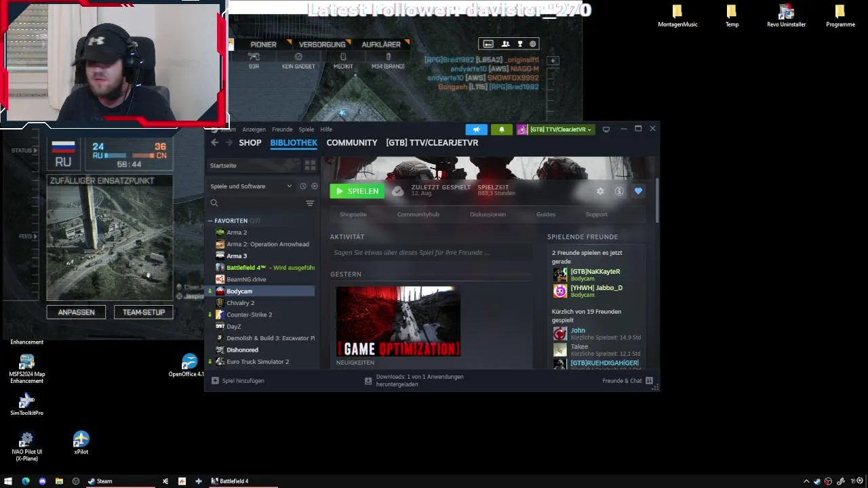Select AUFKLÄRER class in Battlefield 4
This screenshot has width=868, height=488.
click(381, 45)
